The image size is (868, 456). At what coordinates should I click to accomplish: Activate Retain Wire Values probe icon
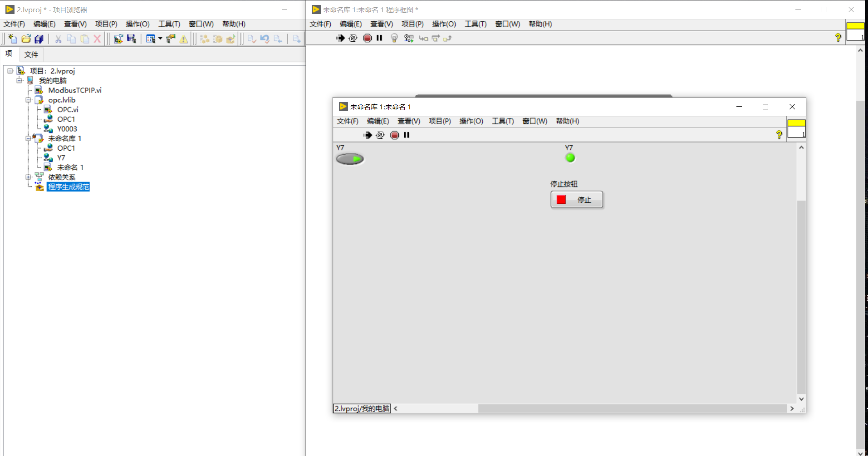tap(409, 38)
